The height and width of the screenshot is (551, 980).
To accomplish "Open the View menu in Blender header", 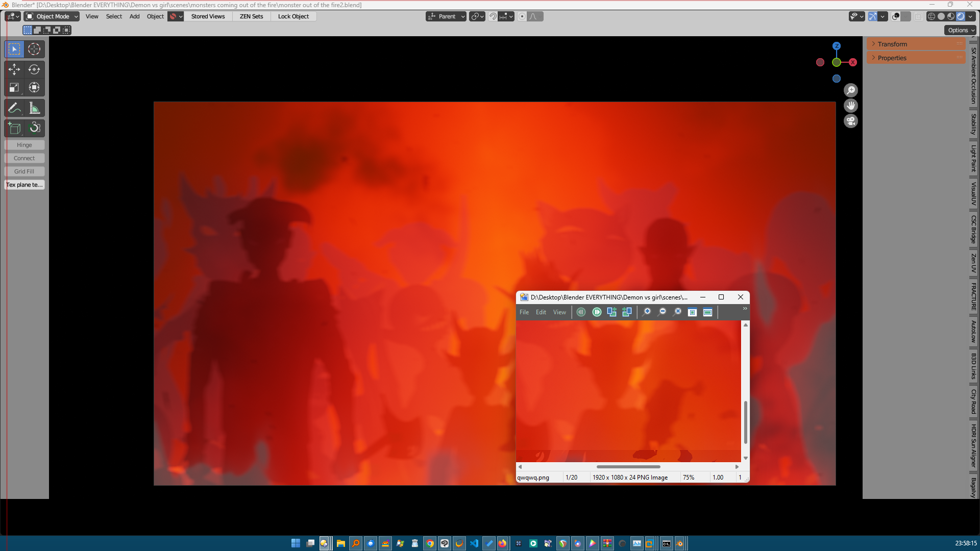I will coord(92,16).
